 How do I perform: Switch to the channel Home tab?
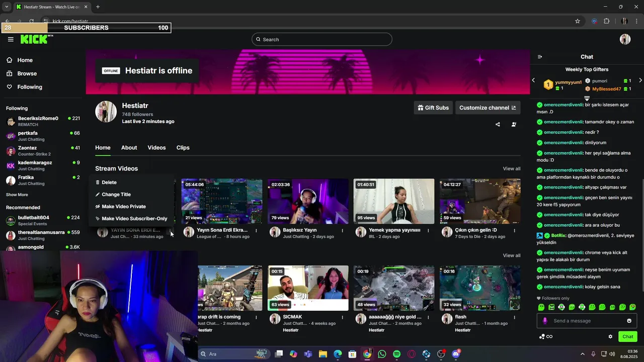click(103, 147)
